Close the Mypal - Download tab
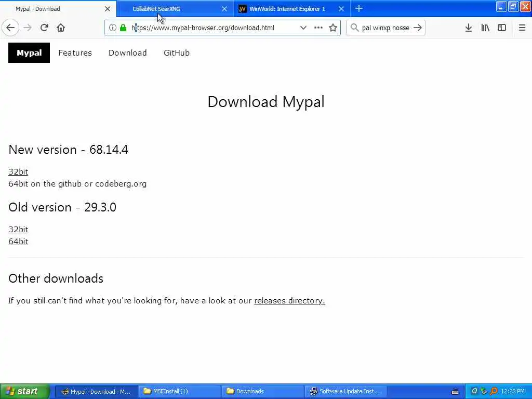Image resolution: width=532 pixels, height=399 pixels. click(108, 9)
